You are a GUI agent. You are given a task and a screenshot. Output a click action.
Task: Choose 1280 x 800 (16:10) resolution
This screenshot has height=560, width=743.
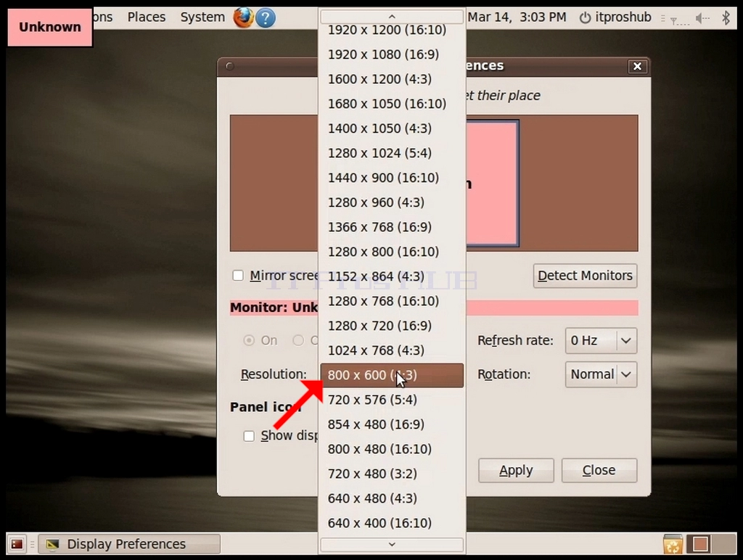coord(392,252)
